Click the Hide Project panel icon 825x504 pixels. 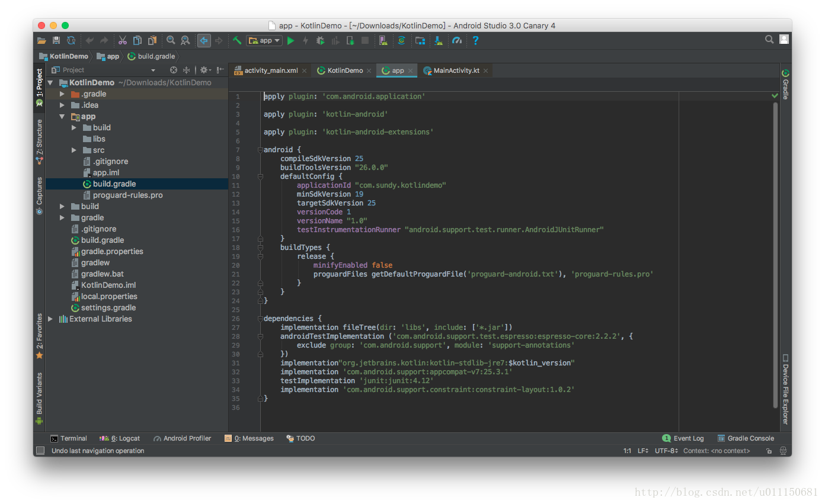point(220,70)
